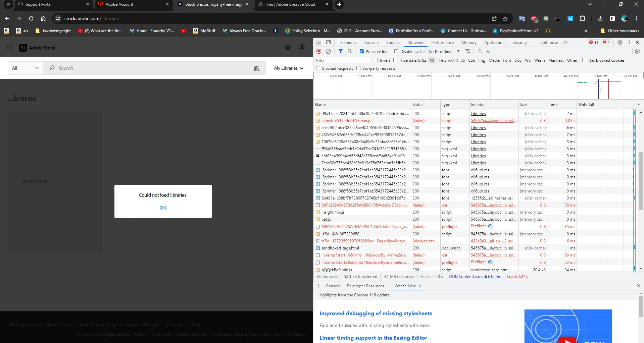The height and width of the screenshot is (343, 644).
Task: Open the Performance tab
Action: pos(442,42)
